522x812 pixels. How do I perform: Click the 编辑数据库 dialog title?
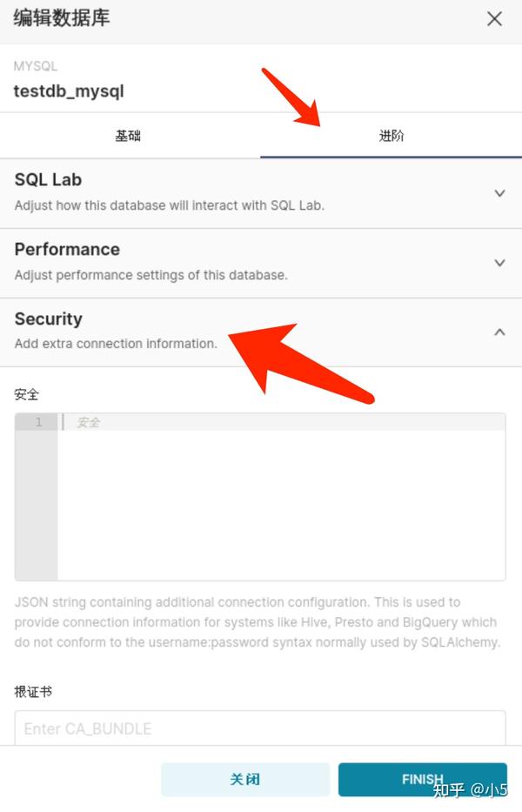tap(62, 18)
